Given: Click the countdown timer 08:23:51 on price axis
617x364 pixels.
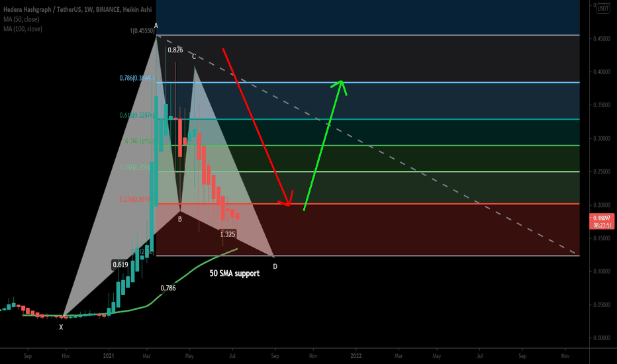Looking at the screenshot, I should (602, 226).
